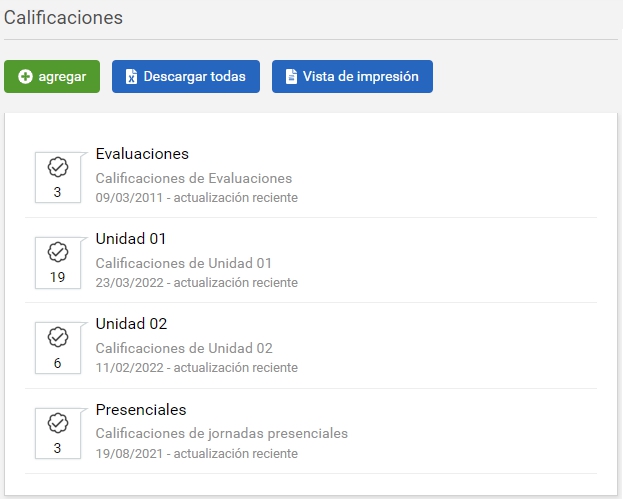The height and width of the screenshot is (499, 623).
Task: Open the Vista de impresión print view
Action: point(352,77)
